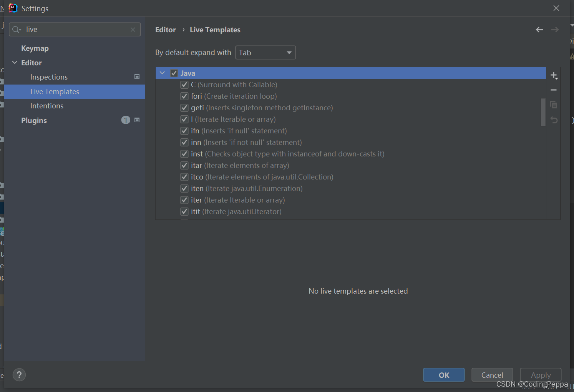Image resolution: width=574 pixels, height=392 pixels.
Task: Navigate back with the left arrow
Action: (x=539, y=30)
